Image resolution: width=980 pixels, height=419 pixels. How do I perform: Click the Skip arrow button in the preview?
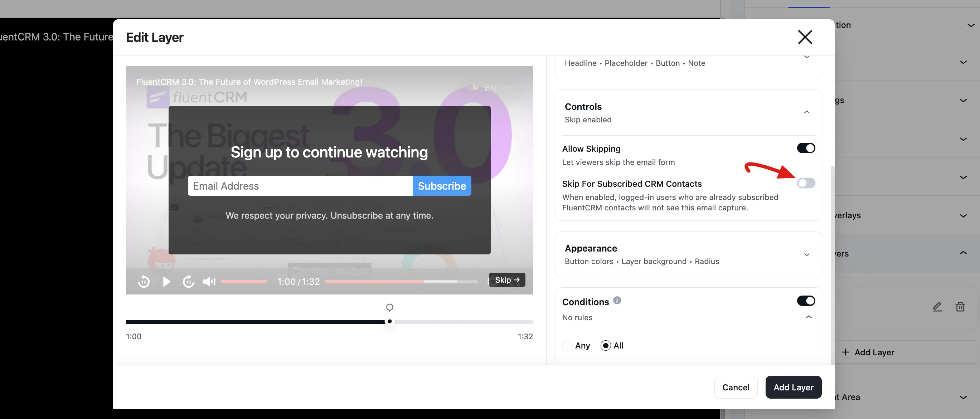pyautogui.click(x=507, y=280)
